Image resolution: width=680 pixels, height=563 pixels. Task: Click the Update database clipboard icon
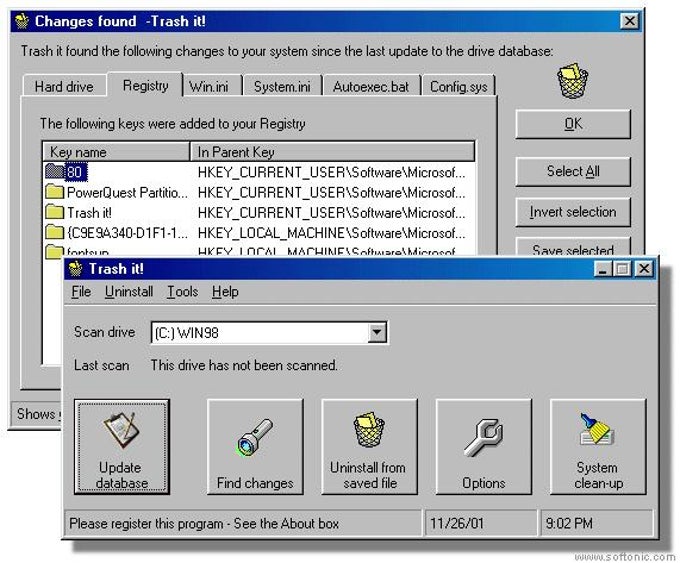tap(121, 430)
